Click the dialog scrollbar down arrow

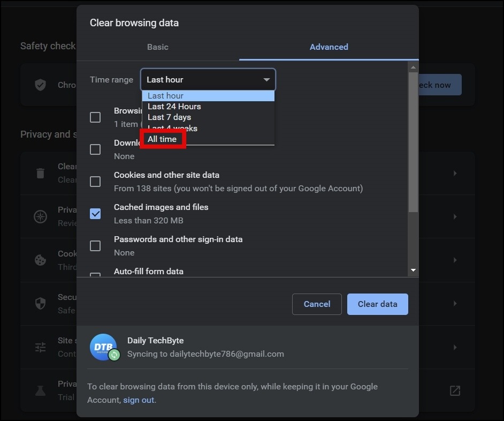tap(413, 270)
